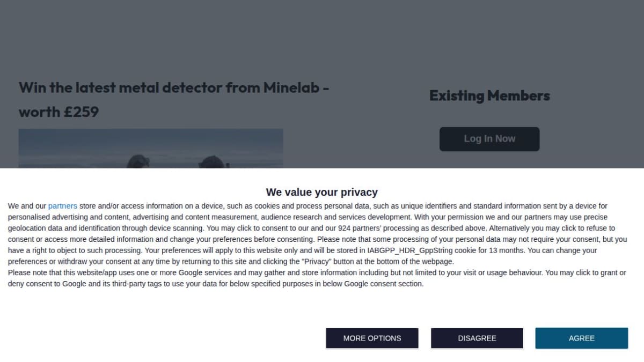Select the metal detectorists photo thumbnail

pyautogui.click(x=151, y=149)
